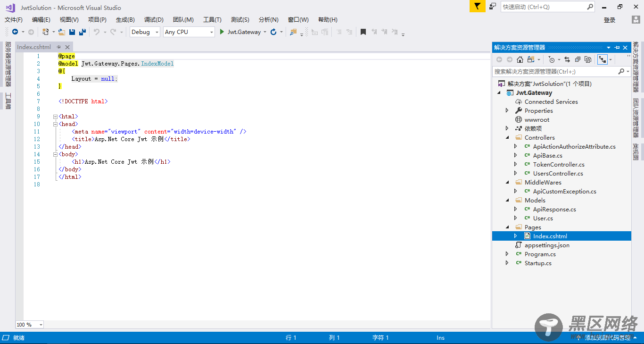Open the 编辑(E) menu
The width and height of the screenshot is (644, 344).
[41, 19]
